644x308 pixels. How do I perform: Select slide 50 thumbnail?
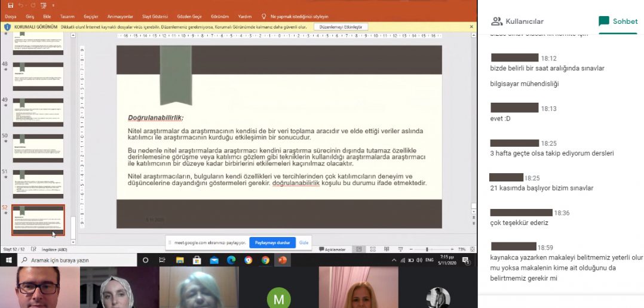[38, 148]
